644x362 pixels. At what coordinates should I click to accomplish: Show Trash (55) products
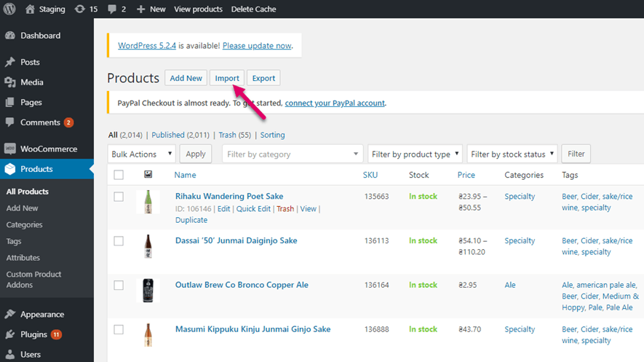234,135
